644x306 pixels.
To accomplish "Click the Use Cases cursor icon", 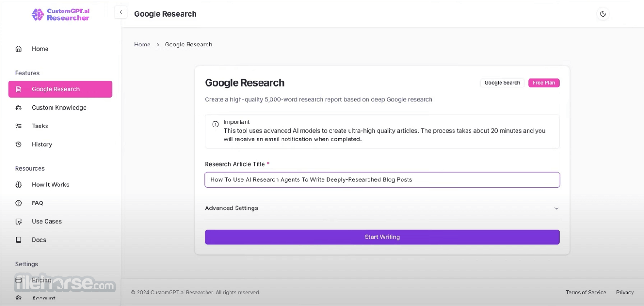I will [x=18, y=221].
